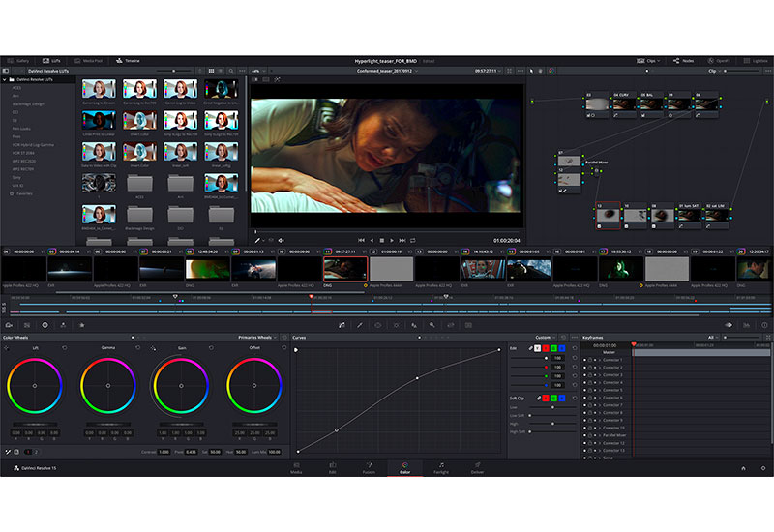Open the Blur palette
This screenshot has height=532, width=774.
[414, 325]
